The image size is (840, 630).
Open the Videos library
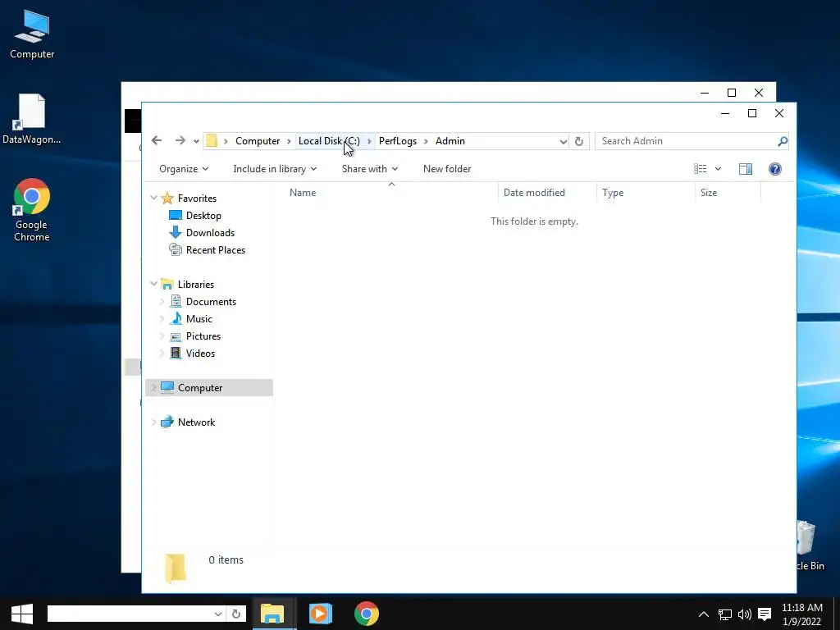tap(200, 353)
